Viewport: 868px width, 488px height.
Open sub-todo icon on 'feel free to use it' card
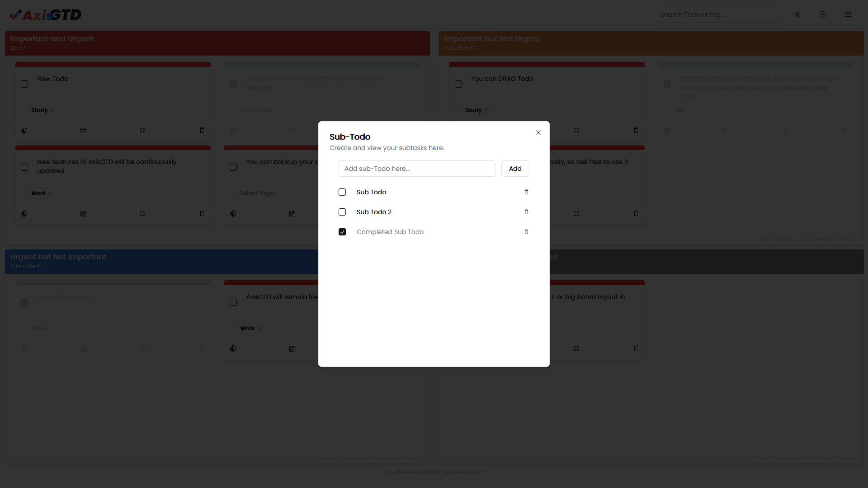point(576,213)
